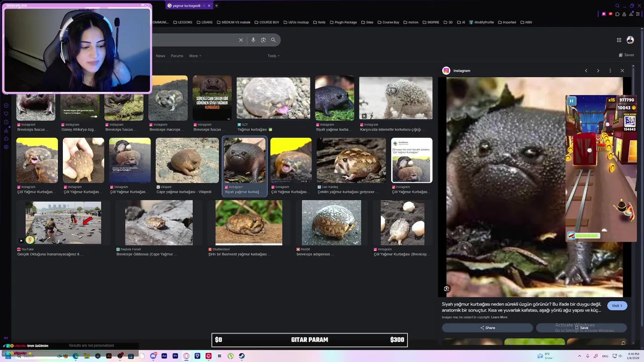Open Discord from the taskbar
The image size is (644, 362).
coord(153,356)
